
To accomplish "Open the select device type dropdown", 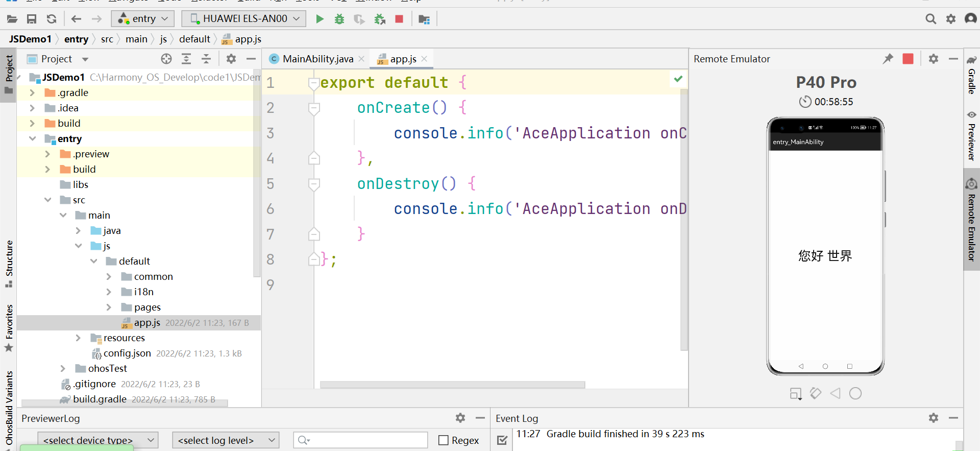I will [x=98, y=440].
